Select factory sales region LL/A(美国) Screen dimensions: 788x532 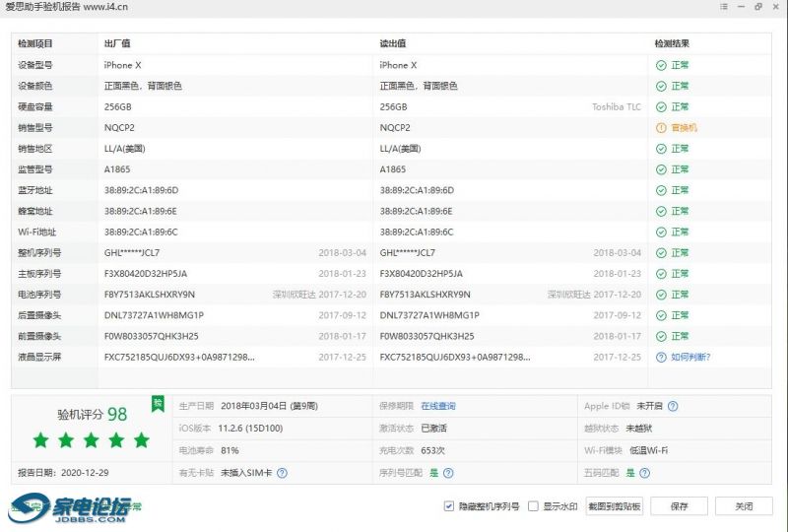[125, 149]
